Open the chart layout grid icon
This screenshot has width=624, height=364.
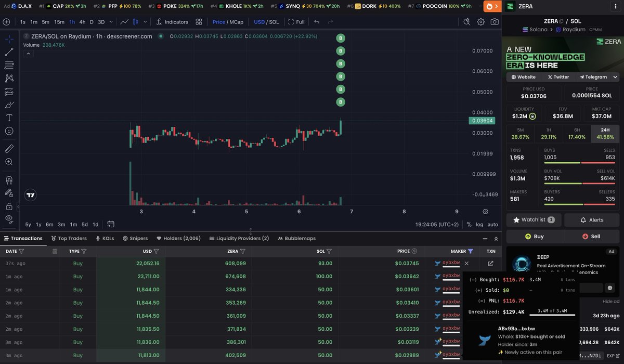coord(199,22)
